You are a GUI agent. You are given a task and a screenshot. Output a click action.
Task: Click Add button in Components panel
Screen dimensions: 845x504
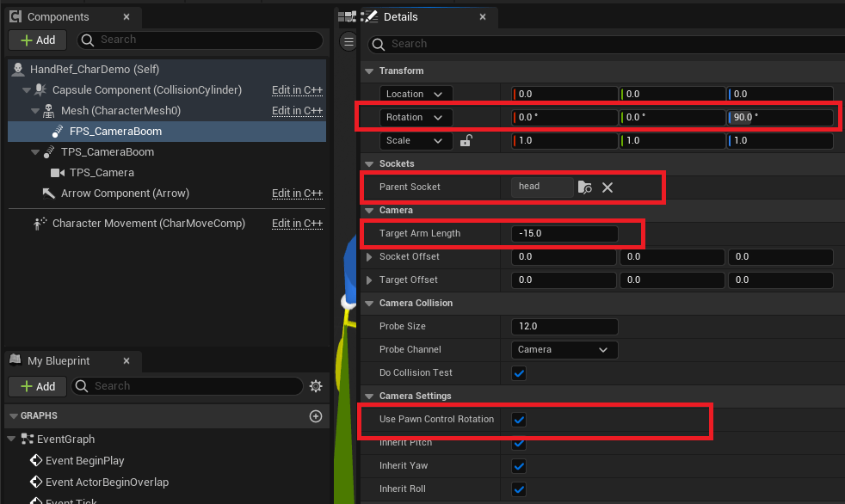(37, 40)
